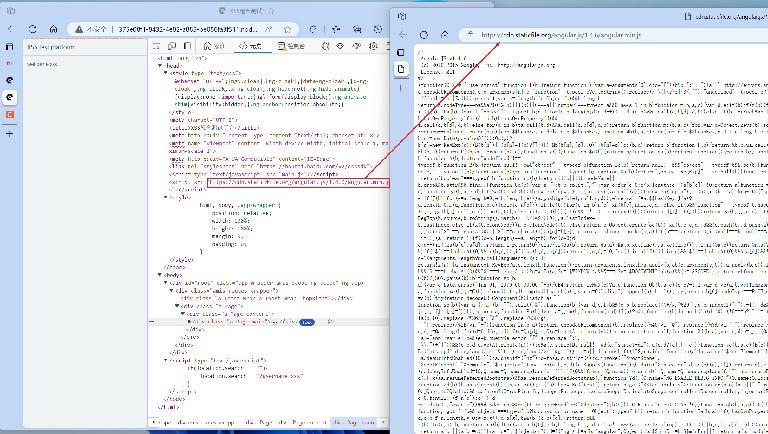
Task: Open the gear-shaped icon tab in DevTools
Action: [x=373, y=46]
